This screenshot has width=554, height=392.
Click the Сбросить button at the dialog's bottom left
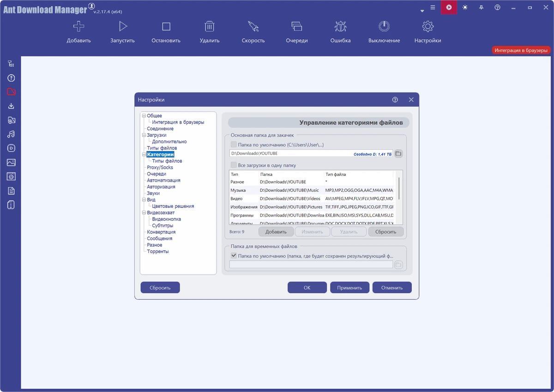(x=160, y=288)
